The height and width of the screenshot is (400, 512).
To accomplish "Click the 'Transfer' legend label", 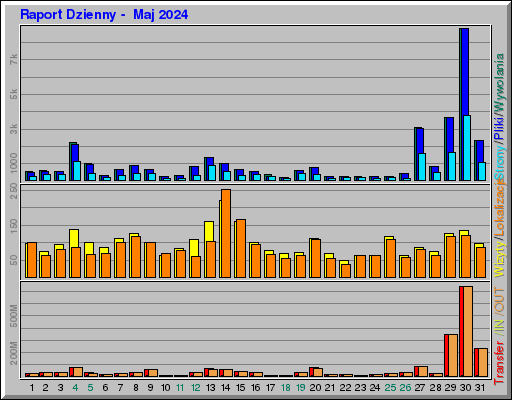I will point(500,363).
